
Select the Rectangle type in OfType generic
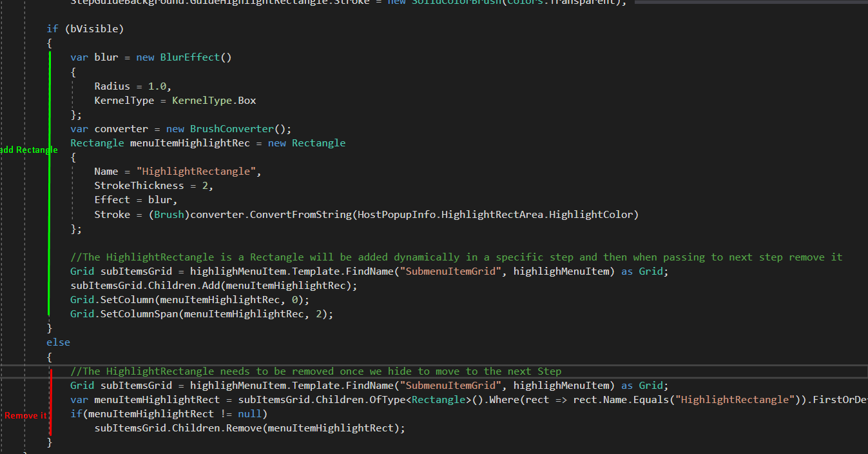[438, 399]
